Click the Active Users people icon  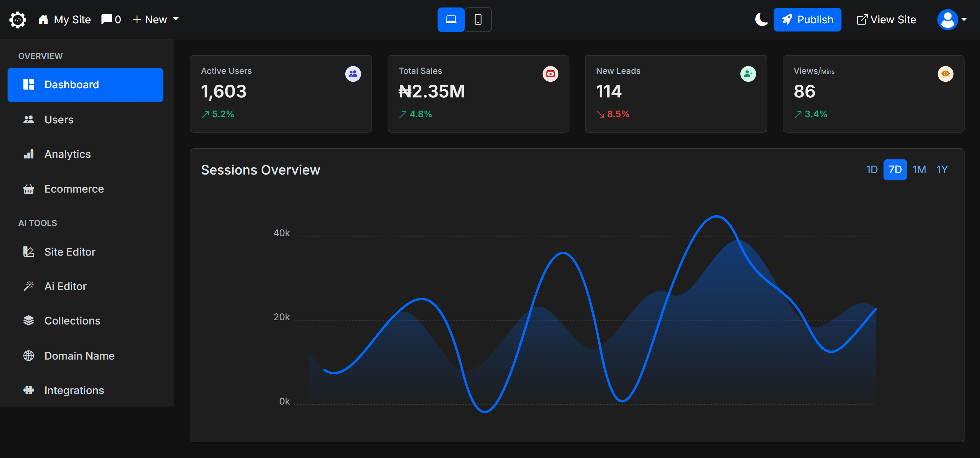coord(353,74)
